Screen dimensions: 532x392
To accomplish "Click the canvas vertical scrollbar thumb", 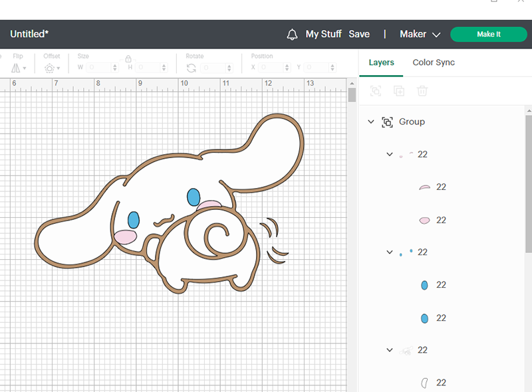I will tap(352, 95).
